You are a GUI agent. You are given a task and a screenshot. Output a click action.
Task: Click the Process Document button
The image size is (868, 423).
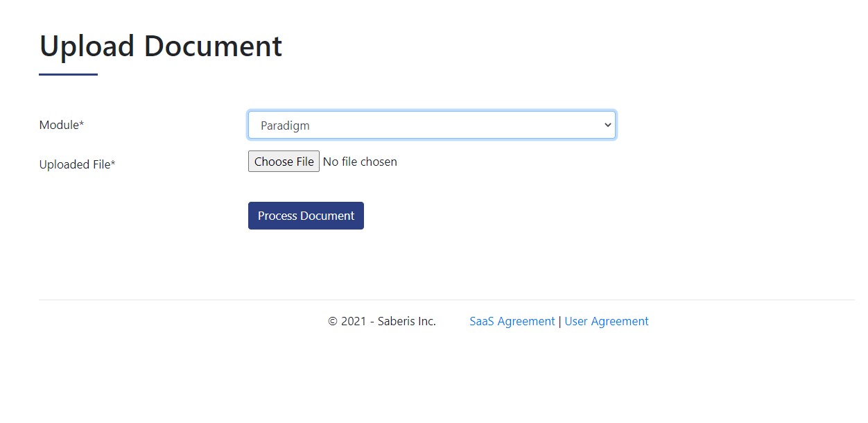pos(306,216)
